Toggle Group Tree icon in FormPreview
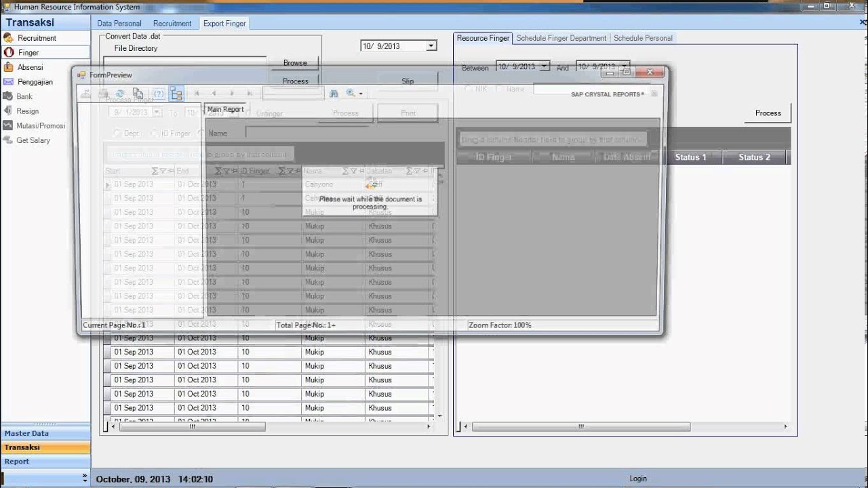The height and width of the screenshot is (488, 868). click(176, 94)
